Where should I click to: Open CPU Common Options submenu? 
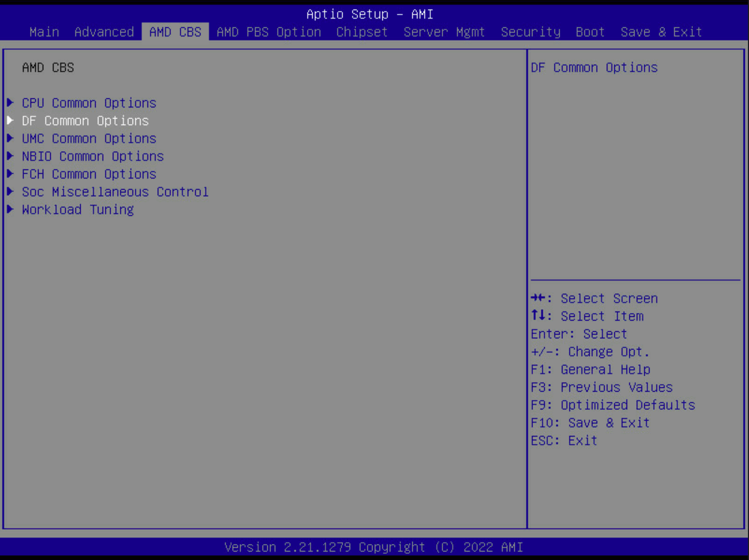(89, 103)
